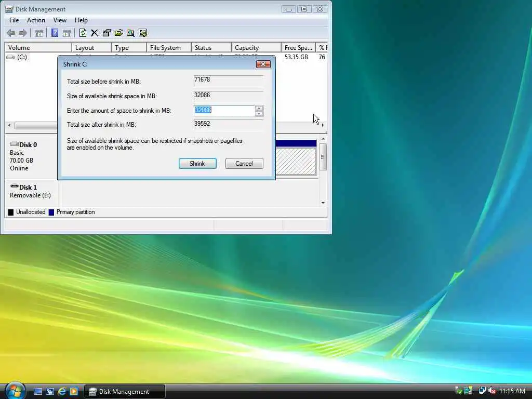Select the hatched partition block of Disk 0

click(296, 161)
